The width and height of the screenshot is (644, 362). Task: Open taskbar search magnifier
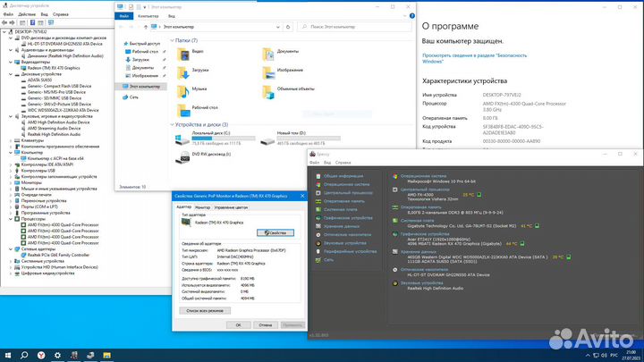(24, 355)
